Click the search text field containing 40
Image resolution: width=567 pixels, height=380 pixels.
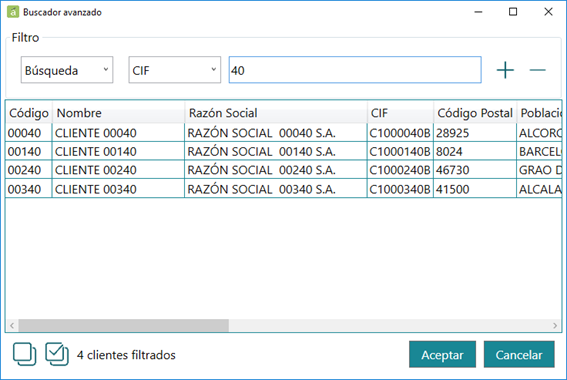coord(355,70)
